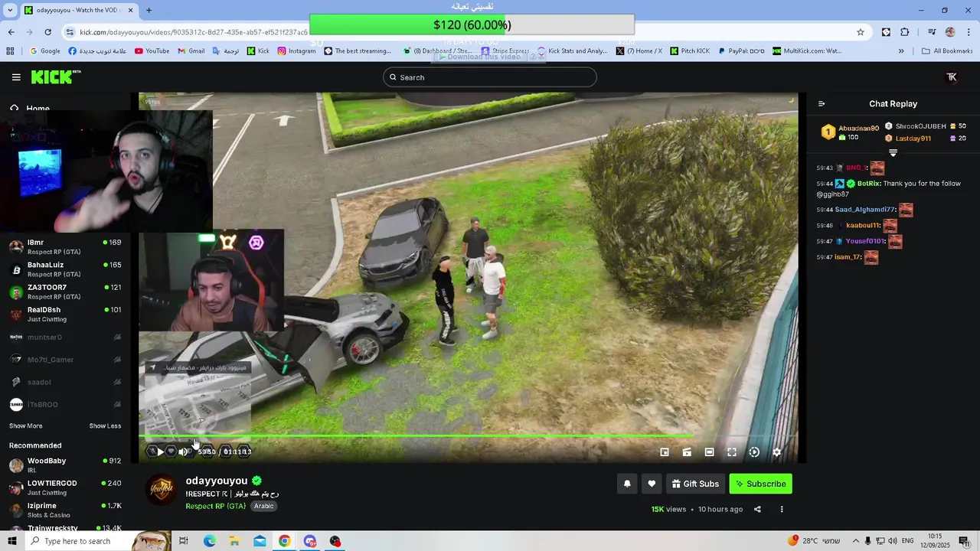Open the Chrome apps grid
This screenshot has height=551, width=980.
click(x=10, y=51)
